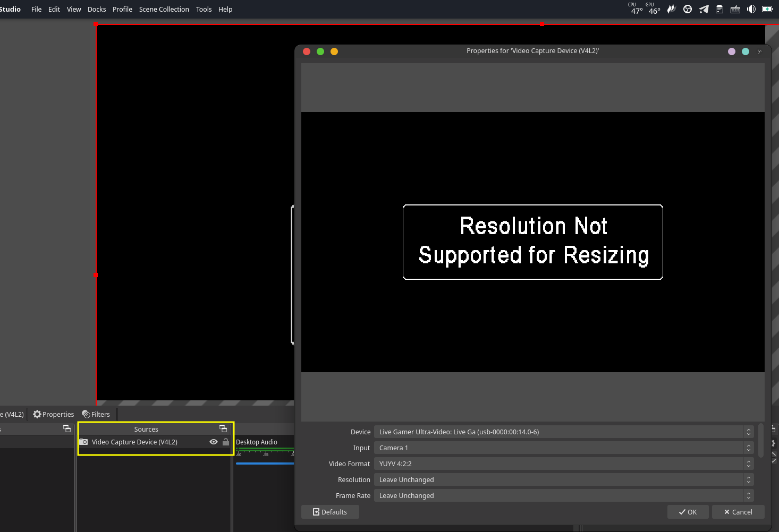The width and height of the screenshot is (779, 532).
Task: Open the Docks menu
Action: tap(97, 9)
